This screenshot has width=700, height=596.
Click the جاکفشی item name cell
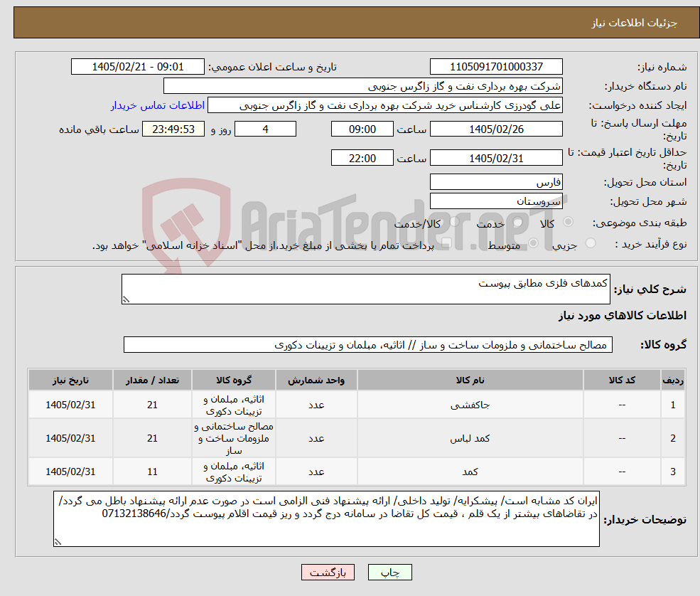(470, 405)
